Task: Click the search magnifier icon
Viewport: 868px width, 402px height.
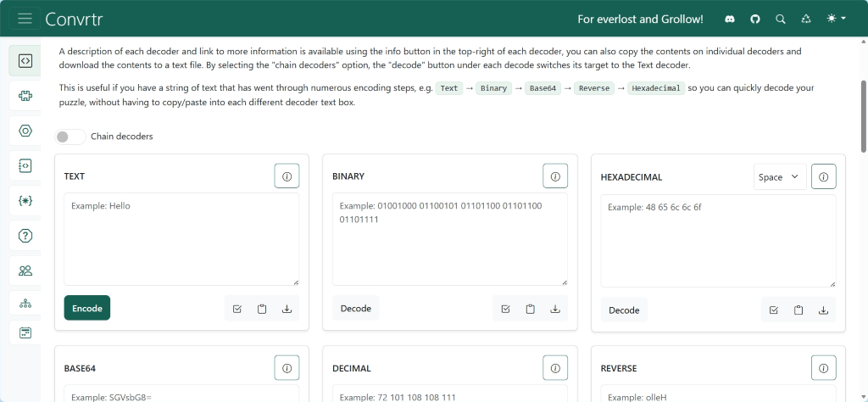Action: [x=781, y=19]
